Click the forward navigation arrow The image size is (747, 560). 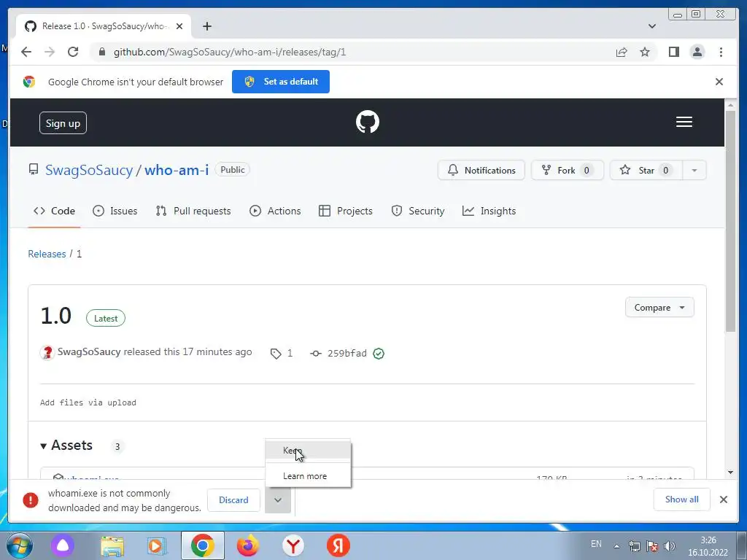coord(50,52)
